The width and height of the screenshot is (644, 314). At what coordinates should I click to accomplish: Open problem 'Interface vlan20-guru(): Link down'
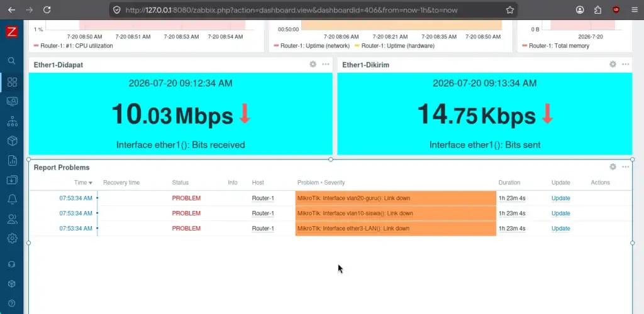pos(353,198)
